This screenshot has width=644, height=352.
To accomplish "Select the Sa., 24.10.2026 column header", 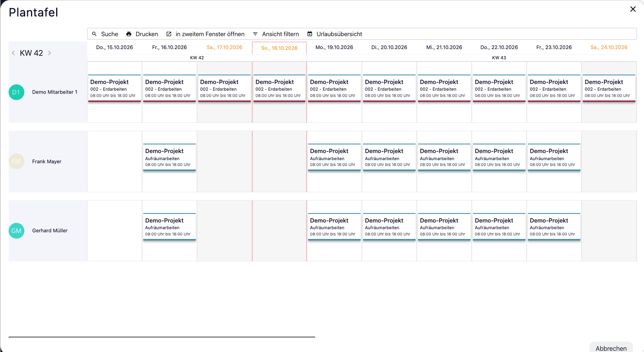I will coord(609,47).
